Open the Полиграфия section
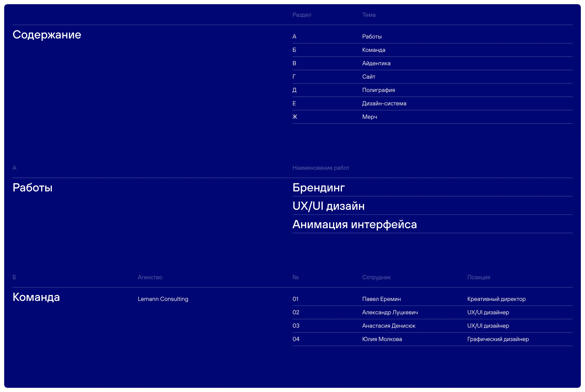Viewport: 585px width, 392px height. click(378, 90)
